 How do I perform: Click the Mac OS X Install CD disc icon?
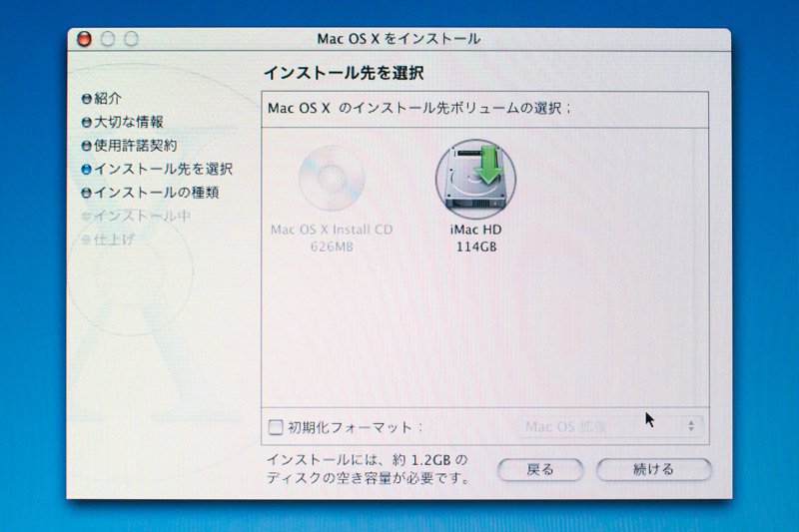click(332, 179)
